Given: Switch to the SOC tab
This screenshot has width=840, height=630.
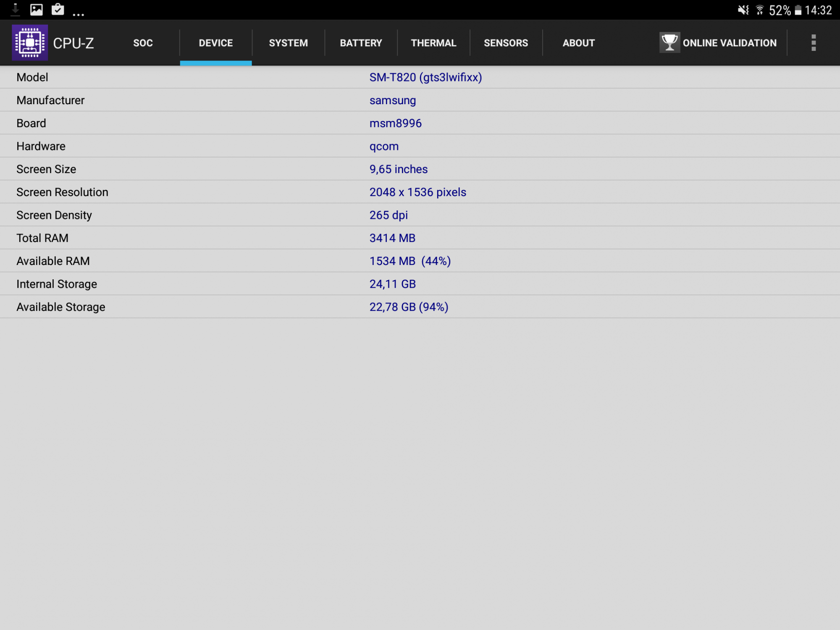Looking at the screenshot, I should pyautogui.click(x=143, y=43).
